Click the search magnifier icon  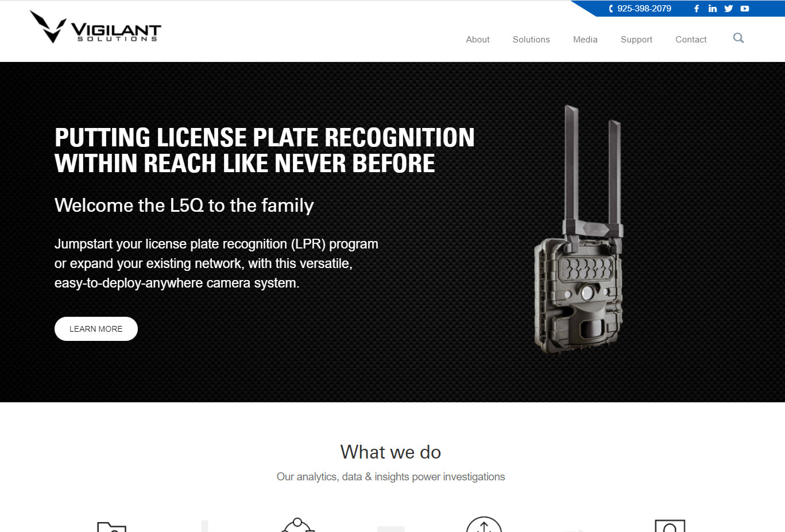(738, 38)
